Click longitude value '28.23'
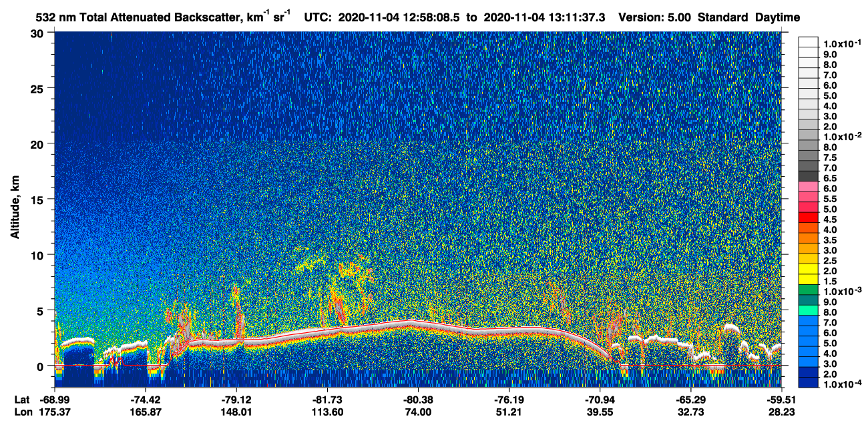The image size is (868, 445). 781,412
